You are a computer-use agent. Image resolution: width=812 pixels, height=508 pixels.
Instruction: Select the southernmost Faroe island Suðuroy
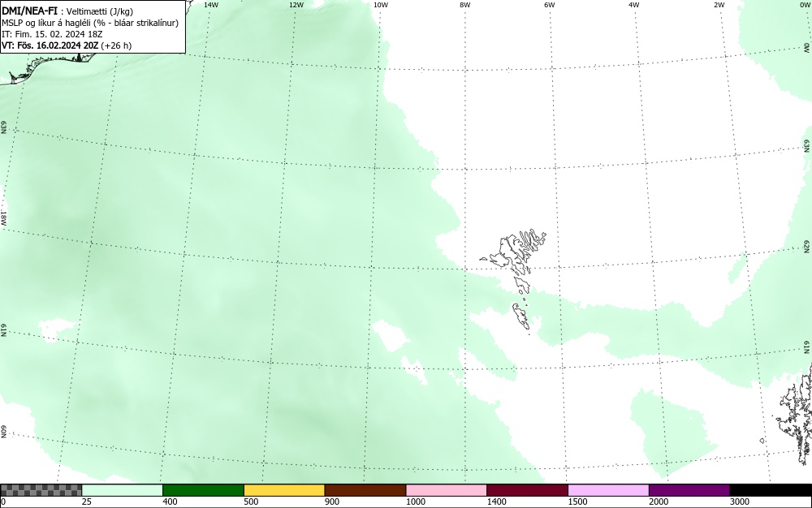[521, 316]
